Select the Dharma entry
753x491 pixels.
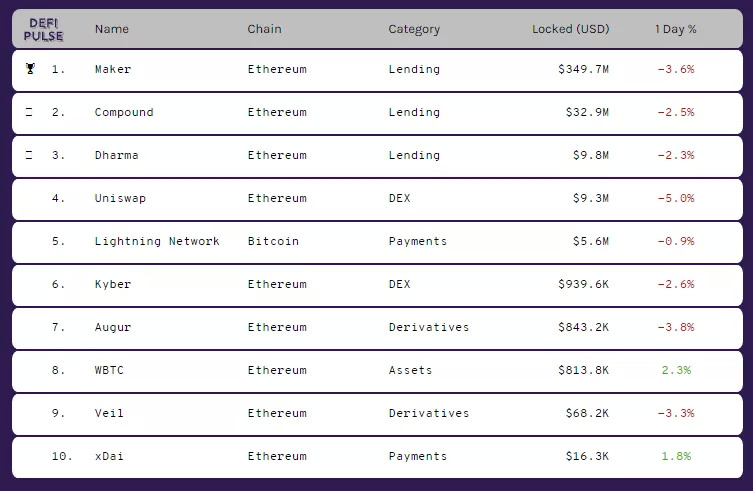coord(116,155)
